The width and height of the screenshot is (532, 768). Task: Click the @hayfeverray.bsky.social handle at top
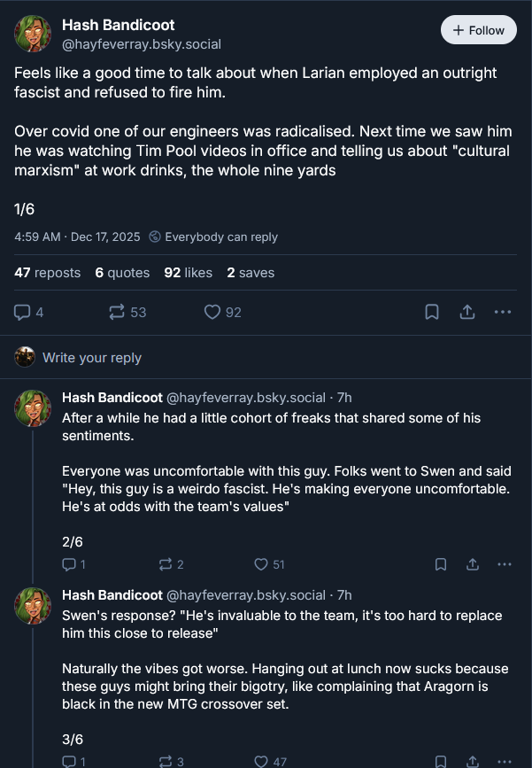click(142, 43)
